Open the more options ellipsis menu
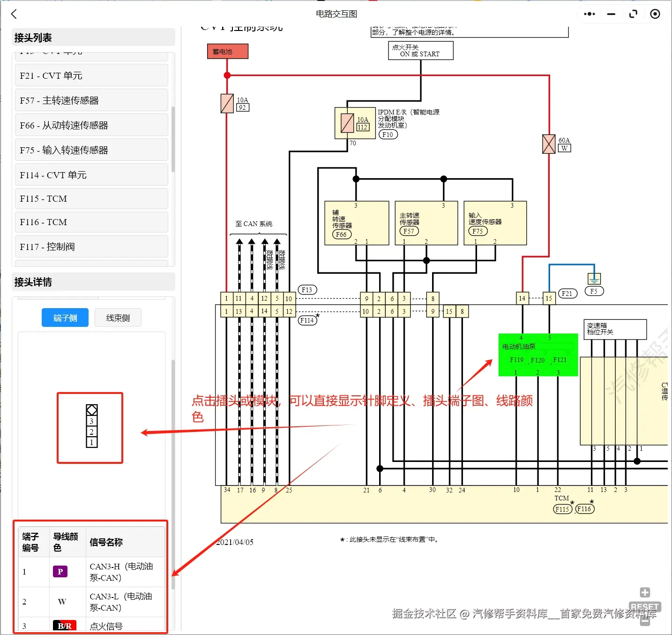The image size is (672, 635). coord(589,14)
